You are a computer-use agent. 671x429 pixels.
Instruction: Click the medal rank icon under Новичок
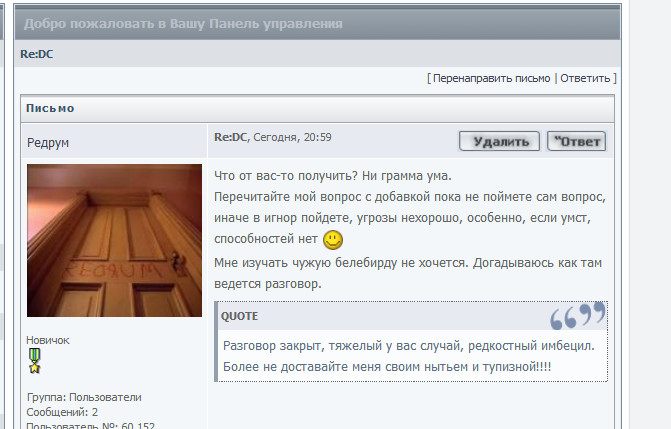(35, 361)
